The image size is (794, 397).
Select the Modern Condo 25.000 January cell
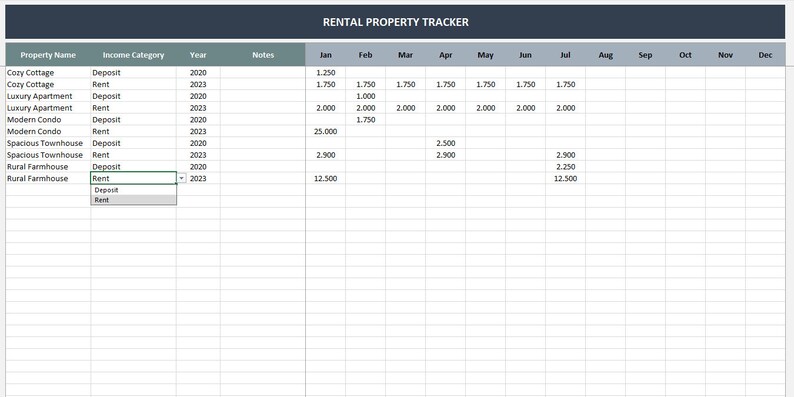[x=326, y=131]
